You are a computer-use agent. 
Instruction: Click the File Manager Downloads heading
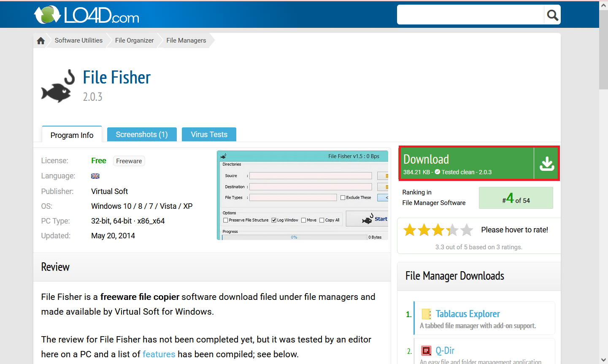coord(455,276)
